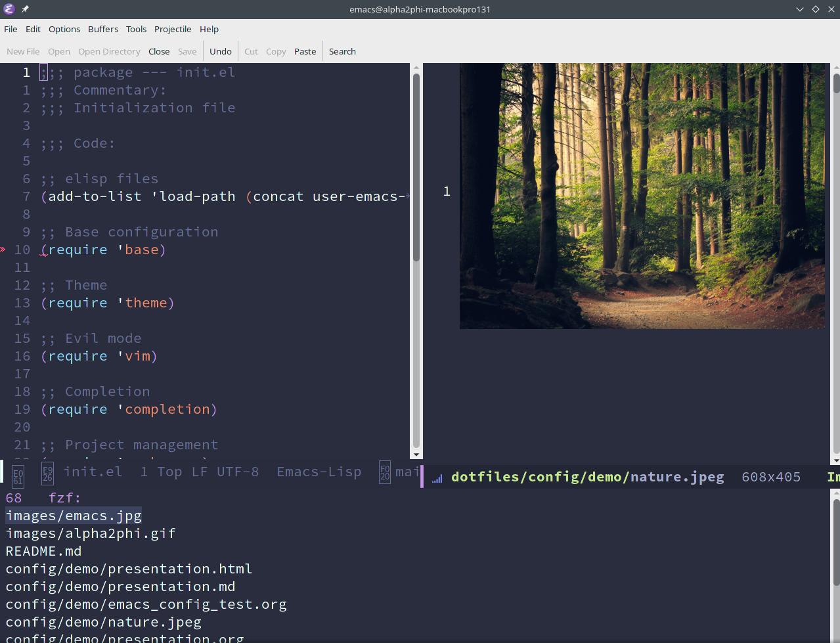Viewport: 840px width, 643px height.
Task: Click the Undo toolbar button
Action: coord(221,51)
